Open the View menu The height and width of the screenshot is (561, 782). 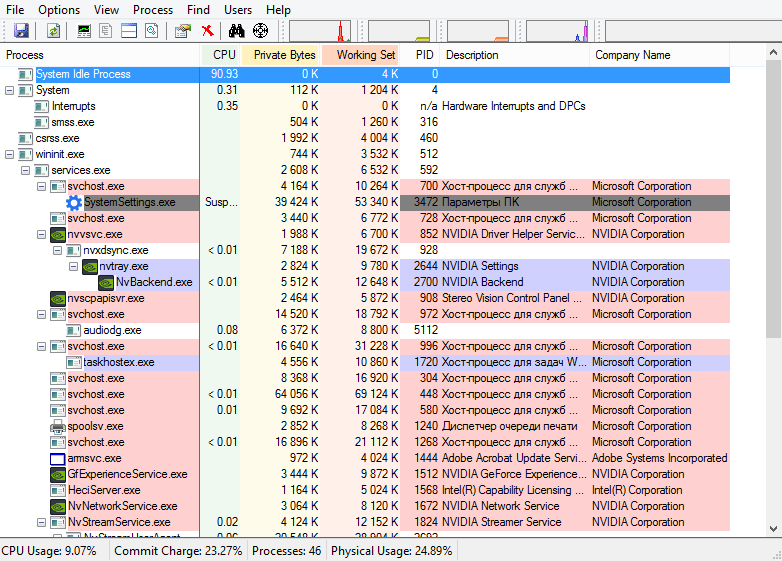pyautogui.click(x=106, y=9)
